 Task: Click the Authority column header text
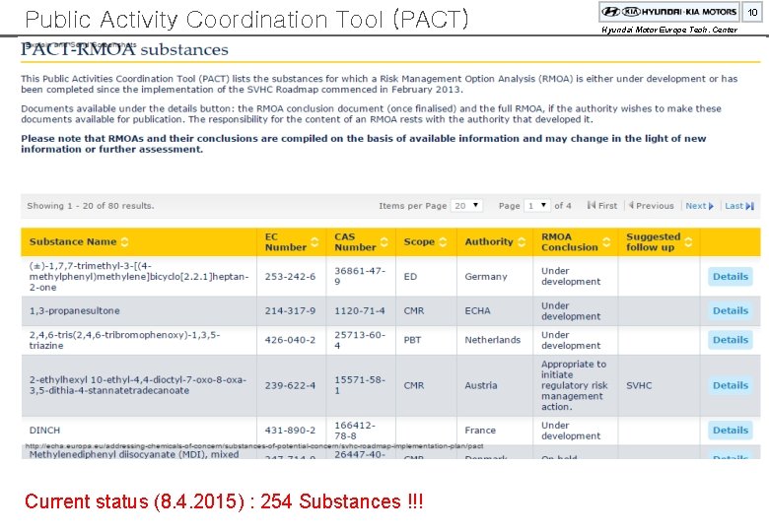489,242
